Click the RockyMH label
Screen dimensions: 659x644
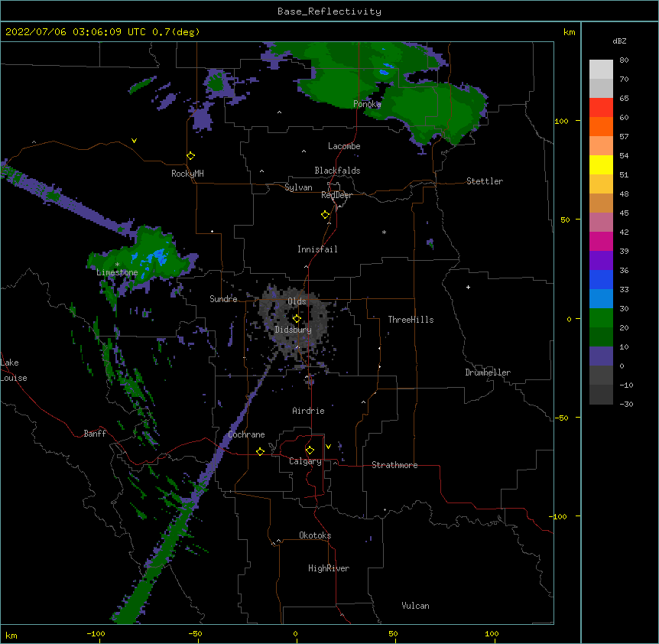pos(187,174)
